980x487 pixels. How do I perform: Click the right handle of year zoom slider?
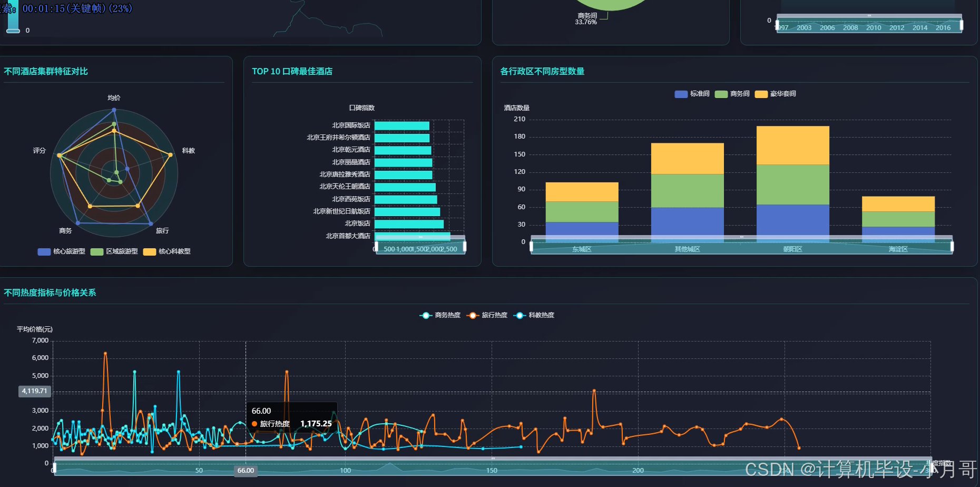pyautogui.click(x=962, y=25)
